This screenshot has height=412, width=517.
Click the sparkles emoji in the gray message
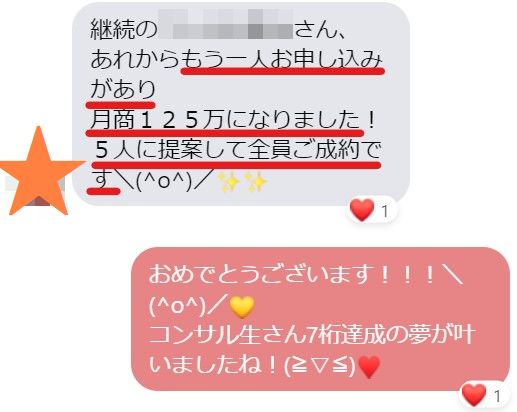[242, 182]
